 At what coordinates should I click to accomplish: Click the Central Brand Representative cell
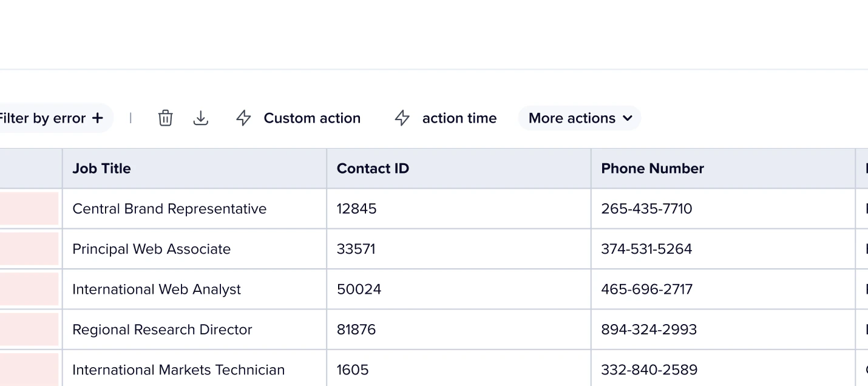[x=169, y=209]
